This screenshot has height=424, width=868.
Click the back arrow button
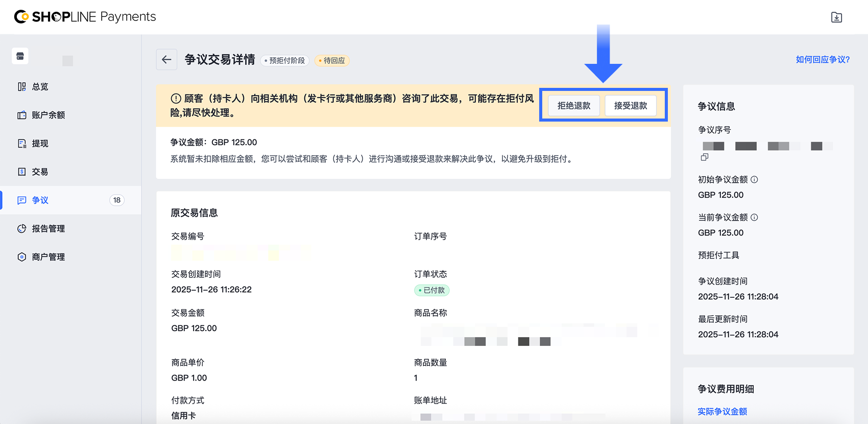[x=166, y=60]
